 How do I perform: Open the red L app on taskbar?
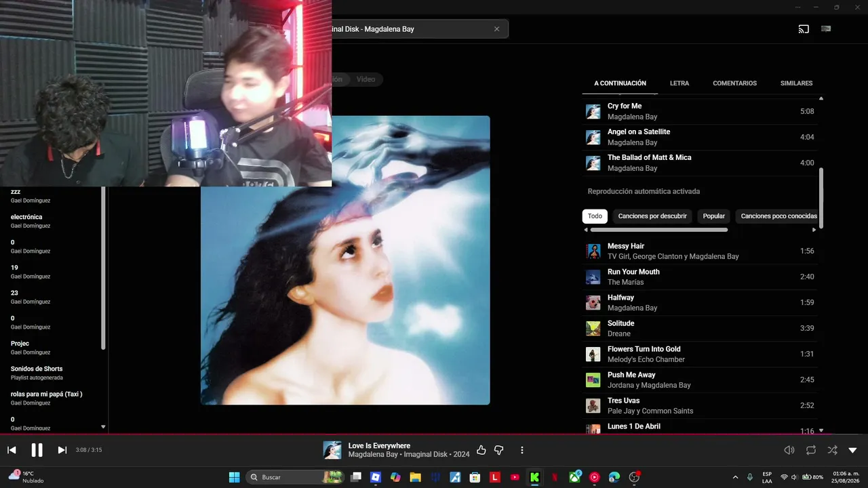click(495, 477)
